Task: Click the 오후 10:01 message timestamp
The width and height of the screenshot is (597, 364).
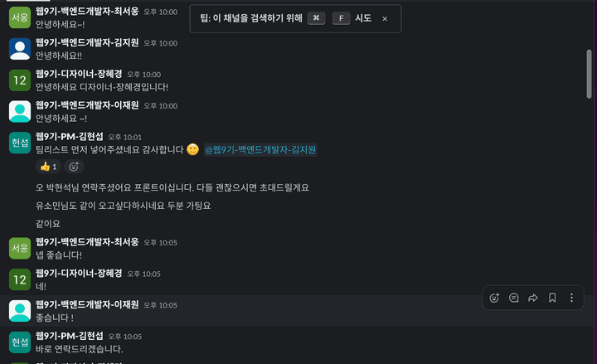Action: pyautogui.click(x=125, y=137)
